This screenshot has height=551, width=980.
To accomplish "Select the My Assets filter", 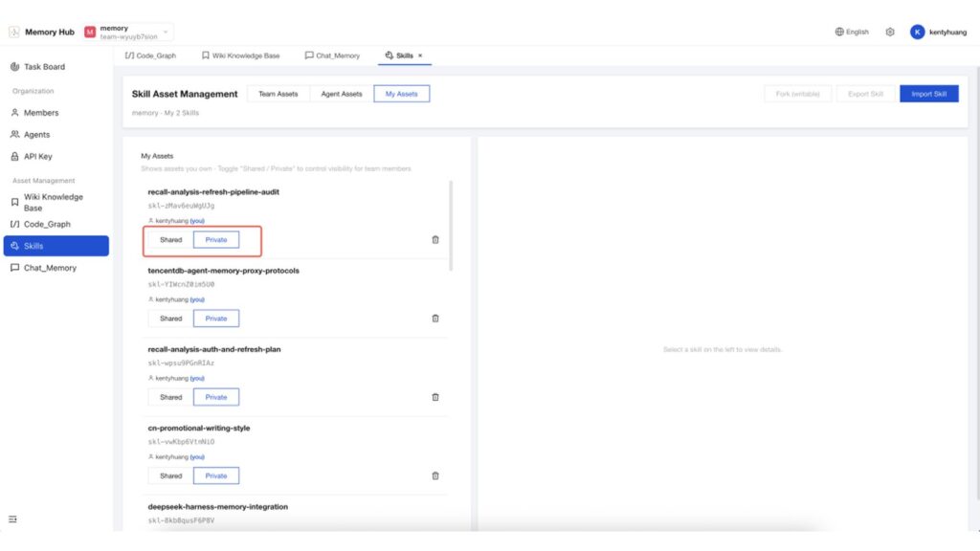I will 401,94.
